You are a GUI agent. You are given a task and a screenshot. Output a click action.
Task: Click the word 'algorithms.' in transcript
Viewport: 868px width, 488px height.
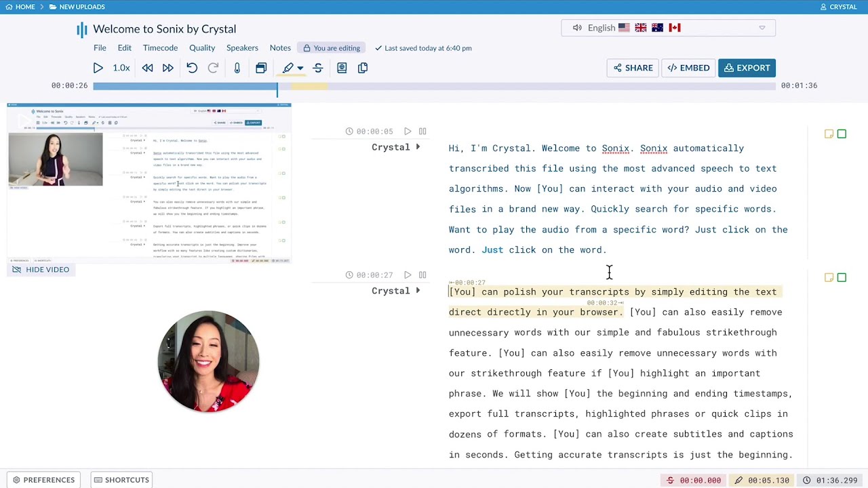479,189
